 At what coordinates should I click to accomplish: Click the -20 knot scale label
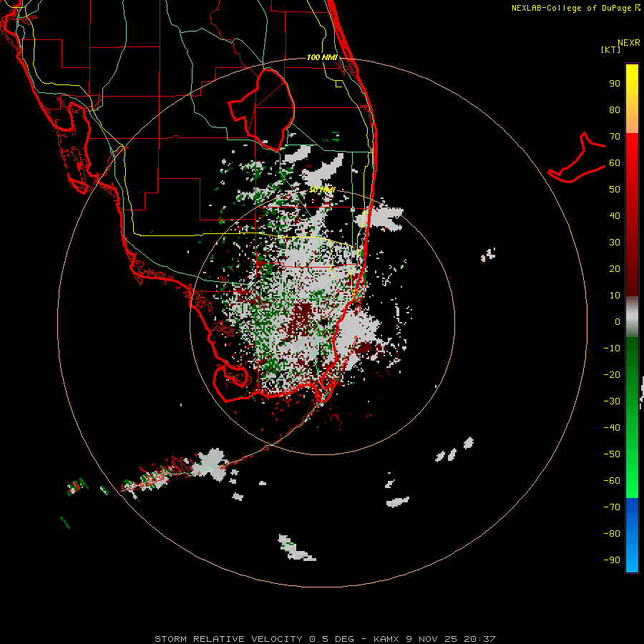pyautogui.click(x=612, y=375)
